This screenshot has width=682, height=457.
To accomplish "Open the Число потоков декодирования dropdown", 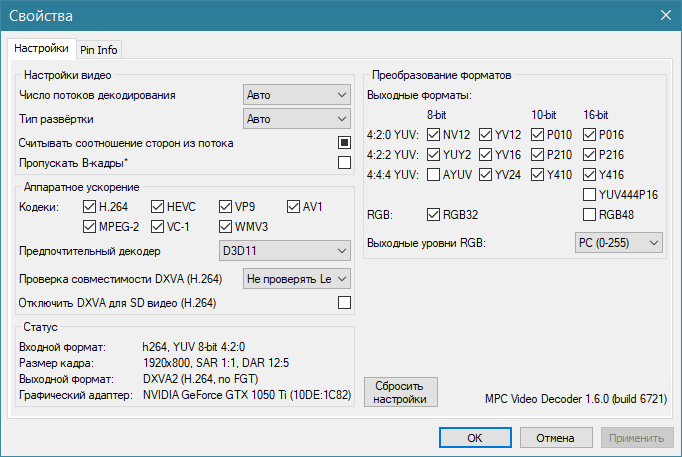I will point(296,95).
